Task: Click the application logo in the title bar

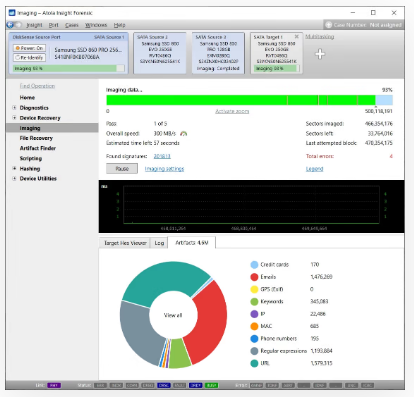Action: 12,13
